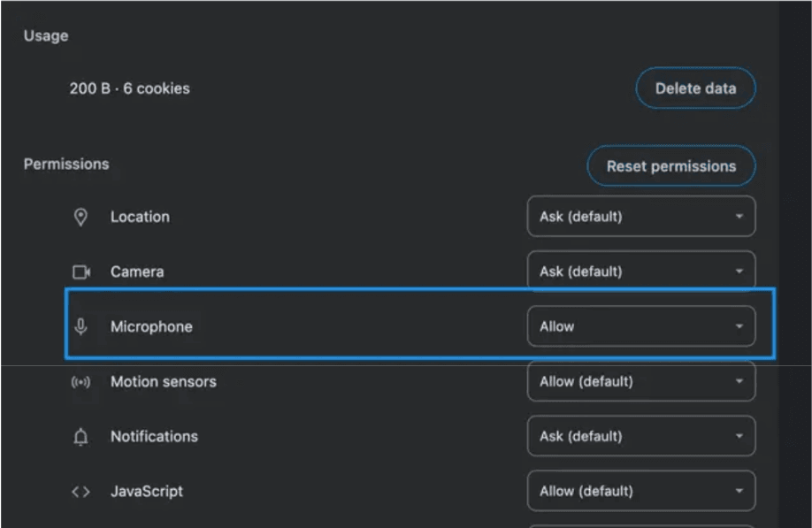This screenshot has width=812, height=528.
Task: Click the Camera permission icon
Action: (x=80, y=272)
